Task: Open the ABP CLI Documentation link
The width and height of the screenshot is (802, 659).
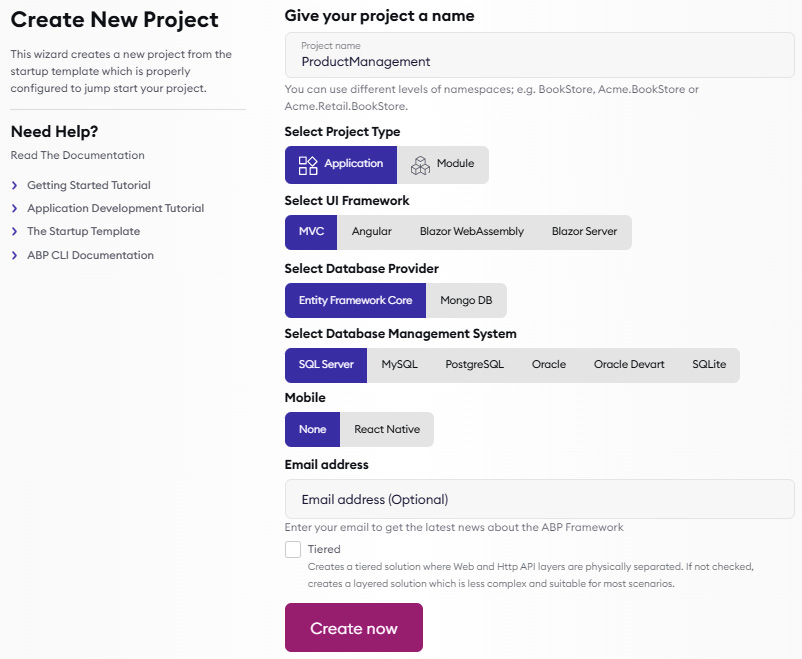Action: pyautogui.click(x=90, y=255)
